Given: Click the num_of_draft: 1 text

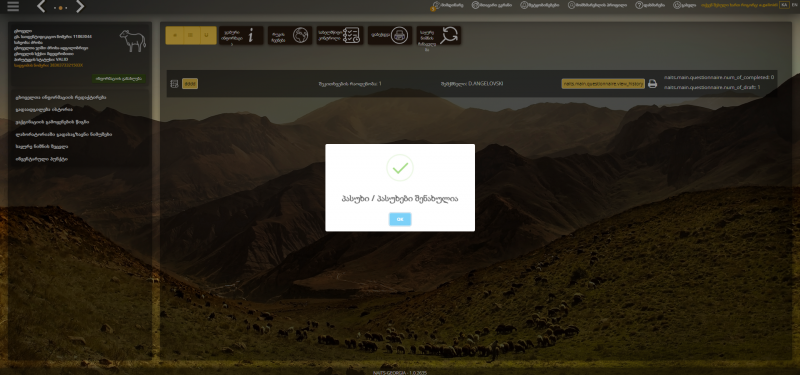Looking at the screenshot, I should pos(712,88).
